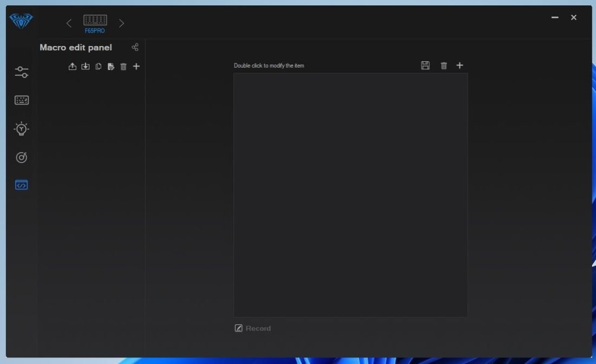Select the macro code editor sidebar icon
The width and height of the screenshot is (596, 364).
pyautogui.click(x=21, y=185)
